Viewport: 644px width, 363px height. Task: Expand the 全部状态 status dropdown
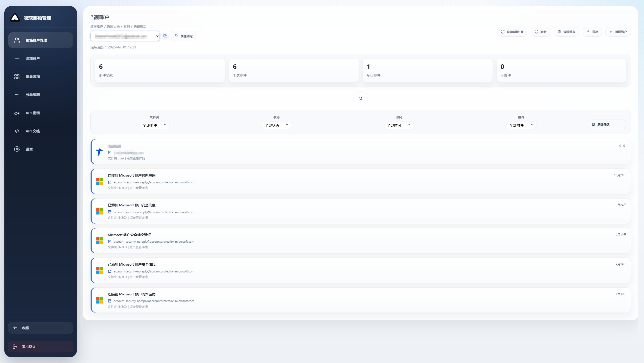[276, 125]
